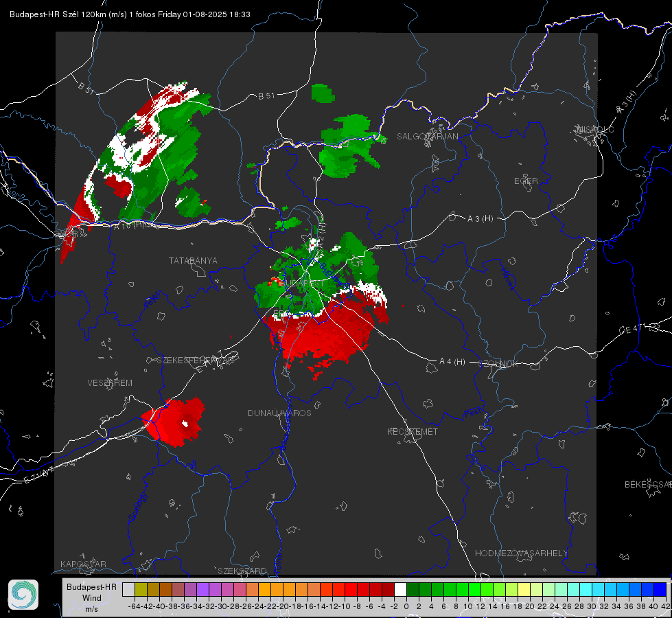This screenshot has height=618, width=672.
Task: Click the '42' legend tick label
Action: coord(666,606)
